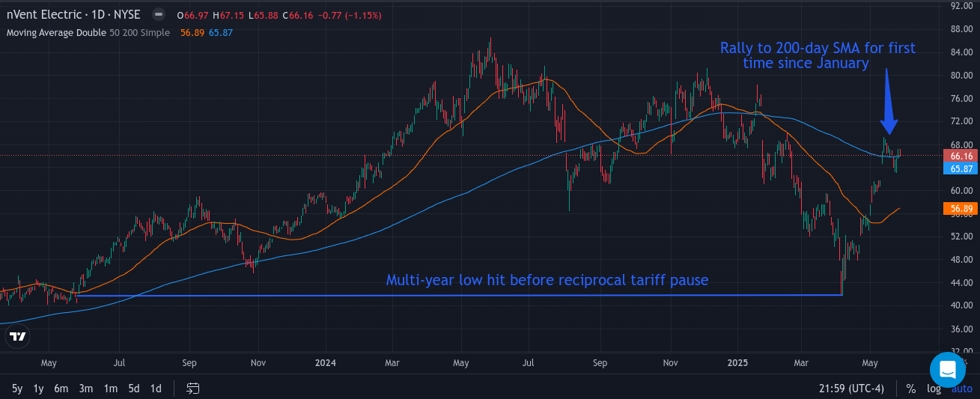Click the 80.00 price axis label

pos(961,75)
